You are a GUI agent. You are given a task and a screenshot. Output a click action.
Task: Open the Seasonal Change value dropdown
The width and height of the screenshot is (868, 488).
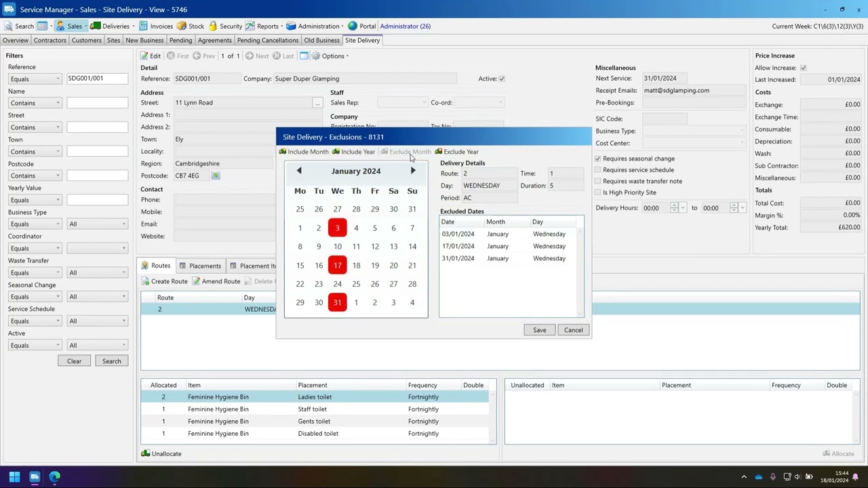point(97,297)
